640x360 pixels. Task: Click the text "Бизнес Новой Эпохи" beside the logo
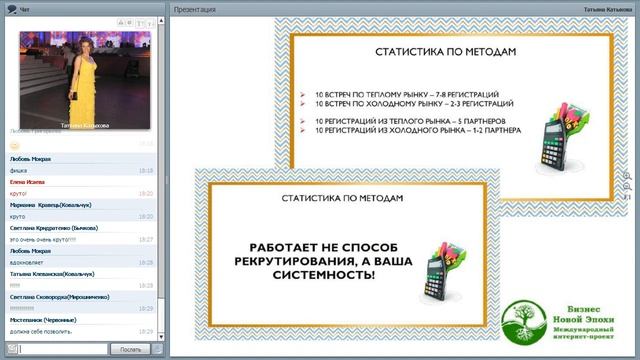pyautogui.click(x=584, y=314)
